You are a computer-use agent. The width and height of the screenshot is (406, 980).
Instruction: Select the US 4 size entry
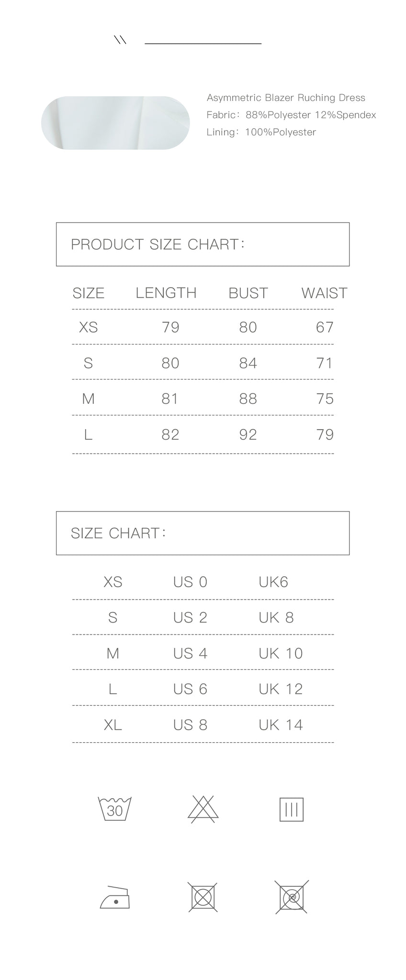point(190,653)
